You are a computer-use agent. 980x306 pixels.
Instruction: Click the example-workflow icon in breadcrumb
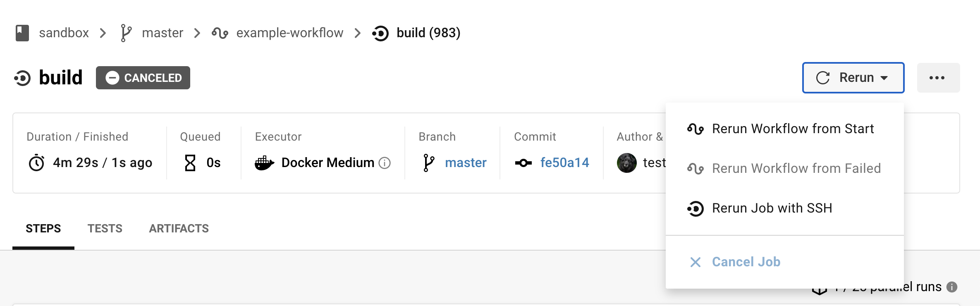click(x=220, y=33)
